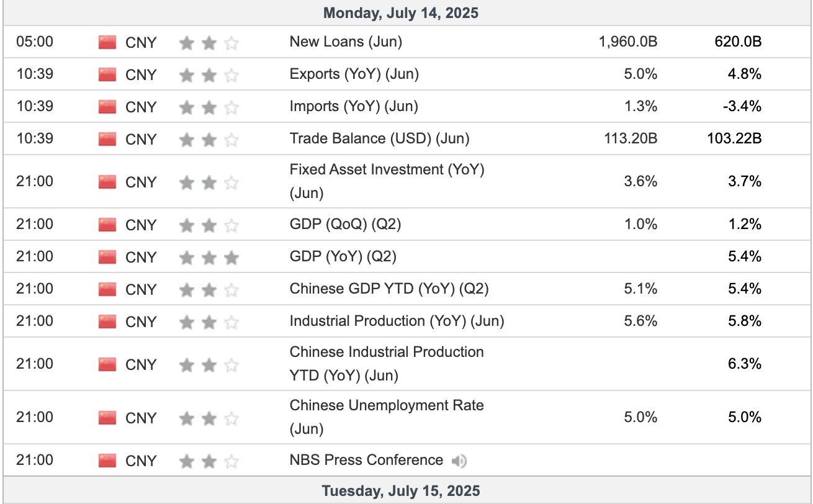Click the 05:00 time of New Loans

point(35,42)
